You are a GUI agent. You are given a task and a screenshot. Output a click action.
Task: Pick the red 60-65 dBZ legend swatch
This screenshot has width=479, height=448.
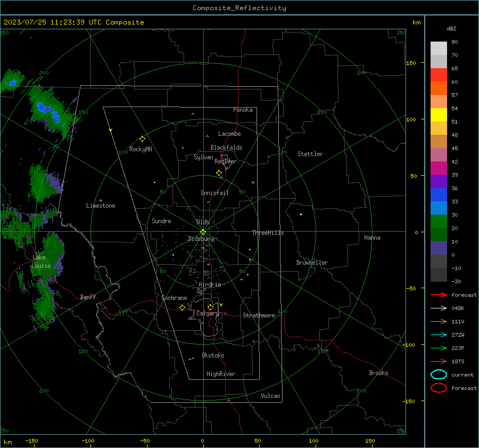(439, 75)
